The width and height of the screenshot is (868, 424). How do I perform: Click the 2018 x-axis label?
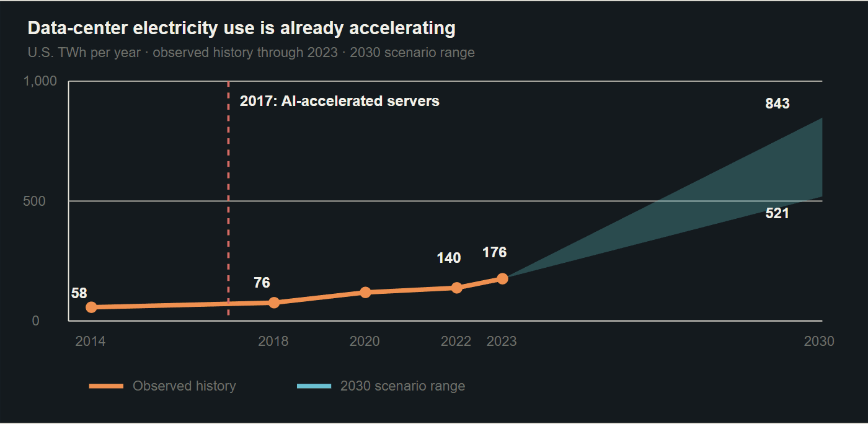(273, 341)
